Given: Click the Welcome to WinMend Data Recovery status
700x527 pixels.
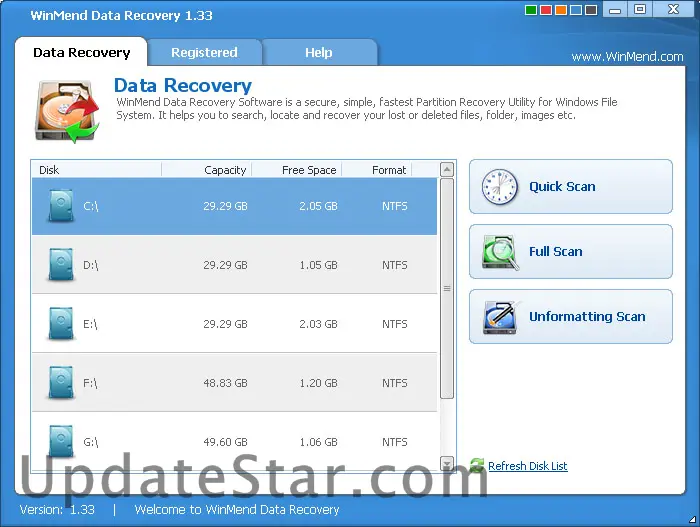Looking at the screenshot, I should [237, 510].
